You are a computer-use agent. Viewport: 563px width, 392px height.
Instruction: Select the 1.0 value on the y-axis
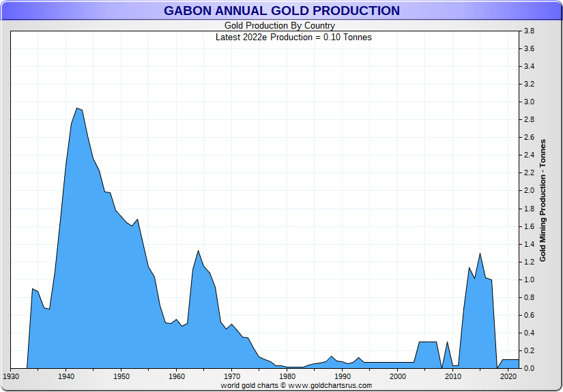528,280
